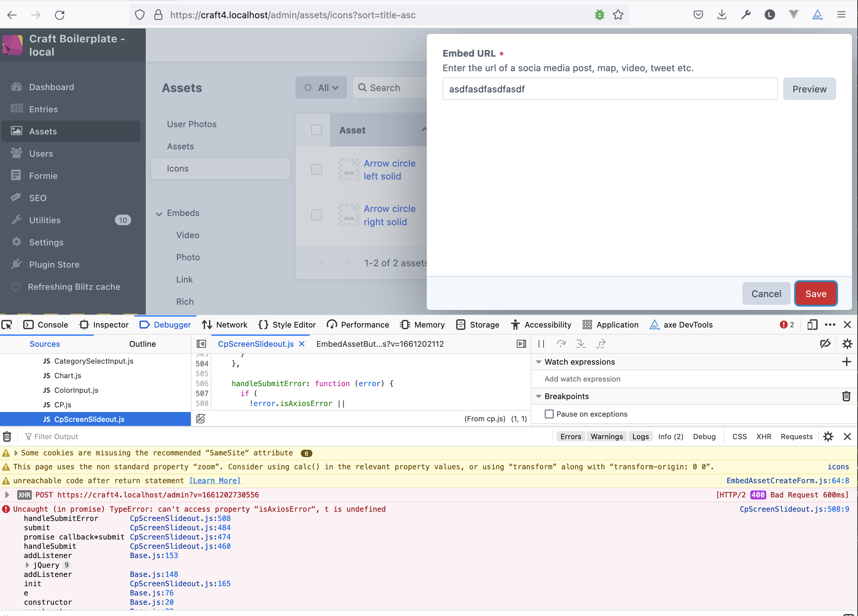Screen dimensions: 858x616
Task: Open the All status dropdown
Action: tap(321, 88)
